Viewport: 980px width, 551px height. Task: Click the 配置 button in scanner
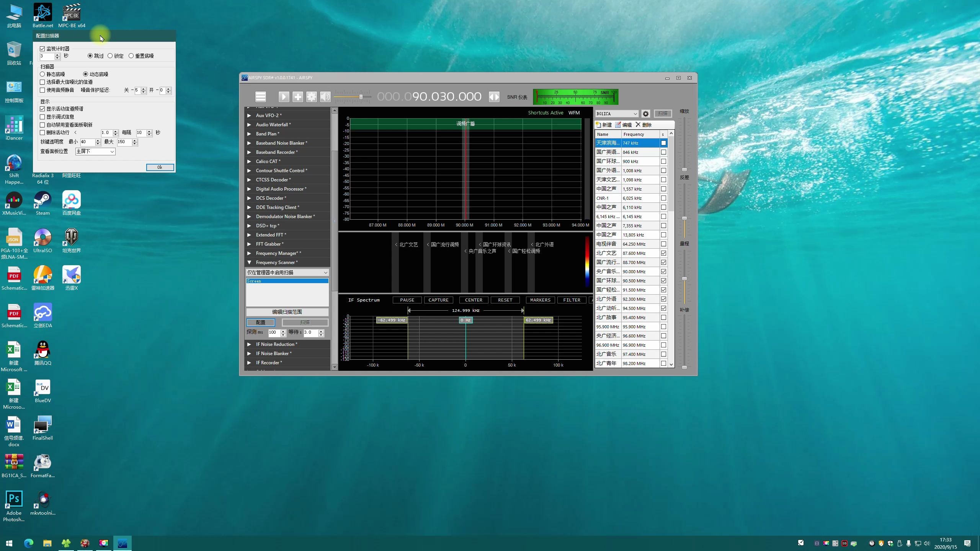260,322
